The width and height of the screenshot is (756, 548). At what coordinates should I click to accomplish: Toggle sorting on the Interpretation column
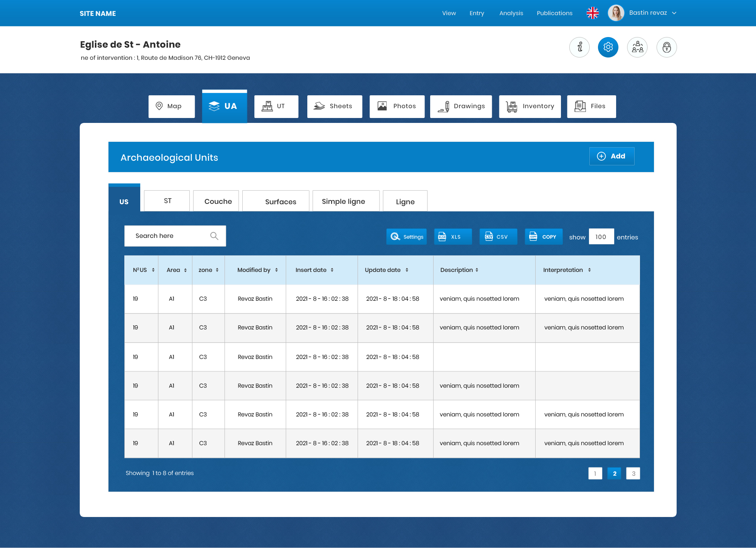click(590, 270)
